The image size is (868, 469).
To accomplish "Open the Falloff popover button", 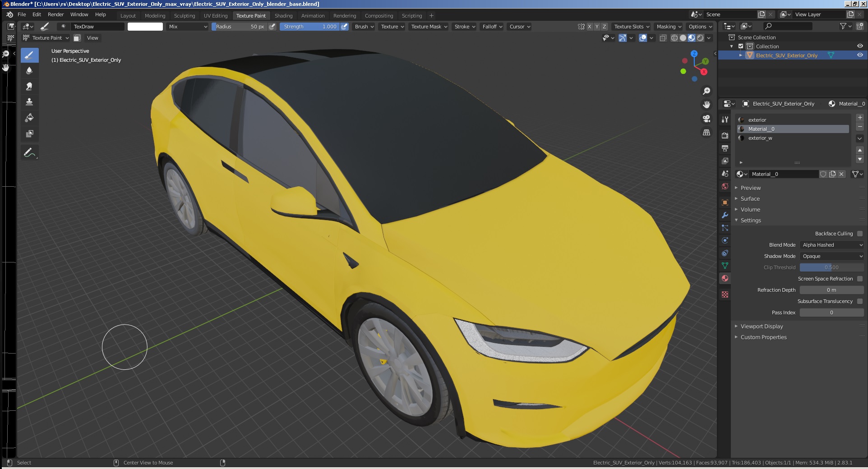I will [492, 27].
